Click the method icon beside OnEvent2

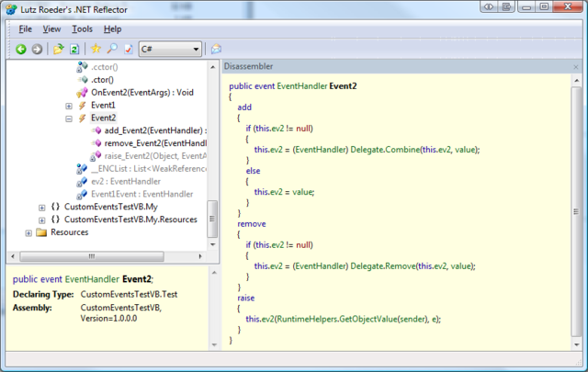[x=82, y=93]
